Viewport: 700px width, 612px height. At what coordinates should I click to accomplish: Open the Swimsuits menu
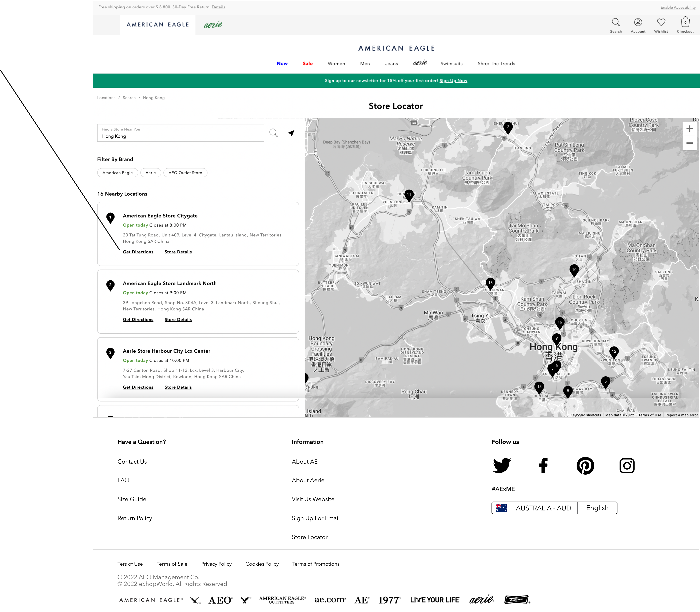451,63
